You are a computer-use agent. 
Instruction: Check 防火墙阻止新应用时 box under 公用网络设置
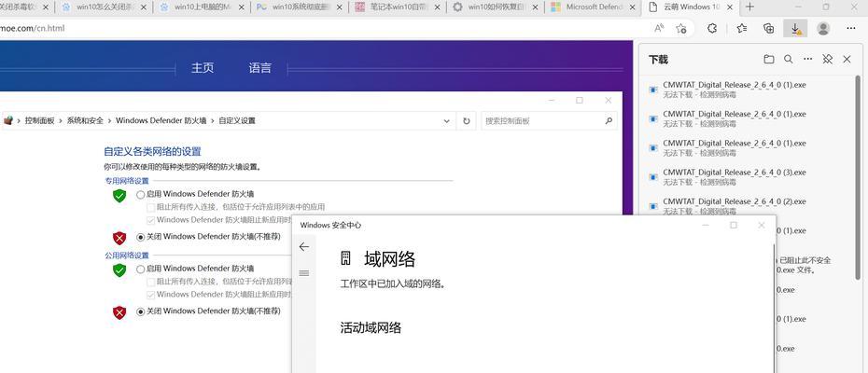150,295
